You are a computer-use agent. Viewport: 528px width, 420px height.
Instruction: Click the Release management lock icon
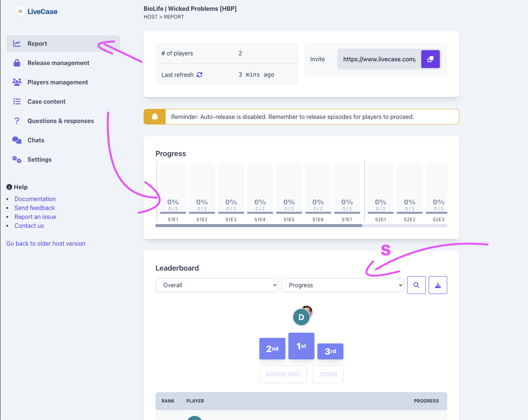click(17, 63)
